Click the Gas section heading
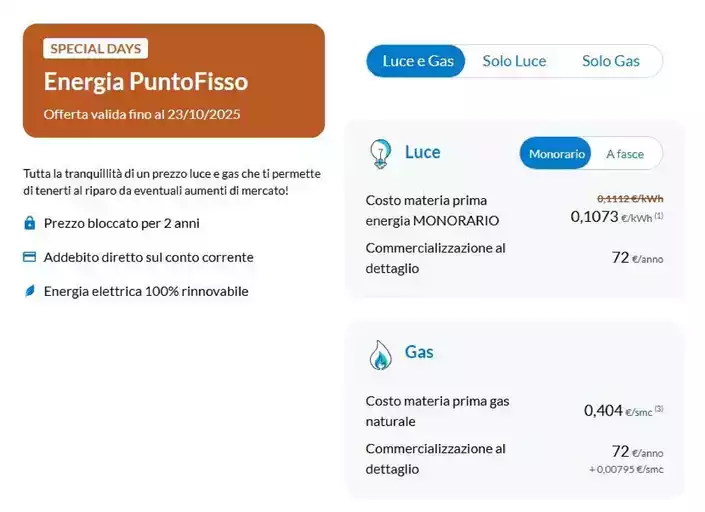705x512 pixels. 419,352
